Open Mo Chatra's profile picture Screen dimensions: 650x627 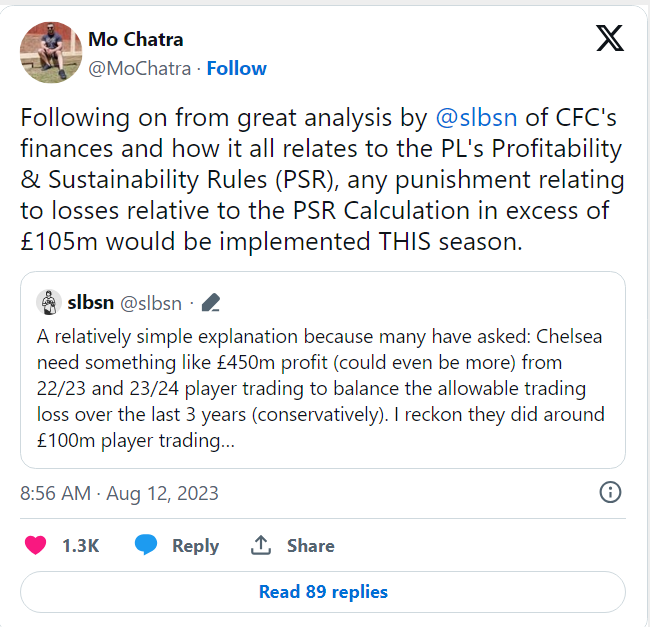[x=51, y=53]
